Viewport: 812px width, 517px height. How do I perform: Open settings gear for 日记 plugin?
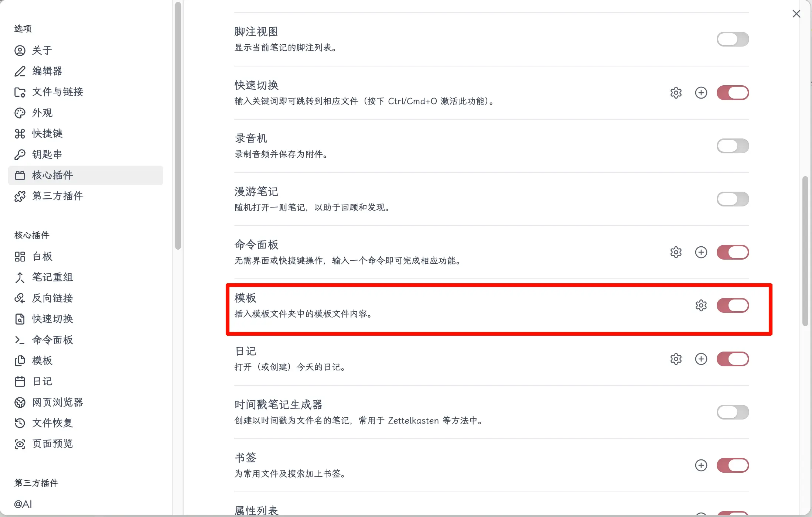pos(676,359)
